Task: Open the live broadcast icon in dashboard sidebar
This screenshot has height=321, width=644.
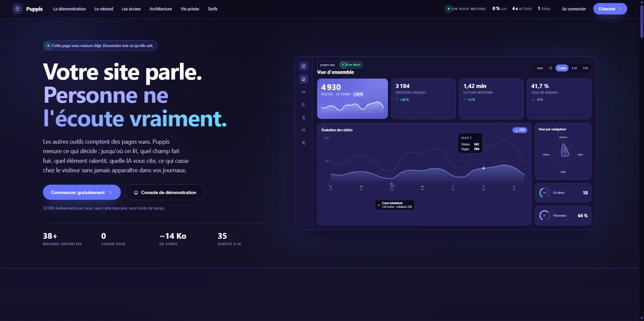Action: (303, 92)
